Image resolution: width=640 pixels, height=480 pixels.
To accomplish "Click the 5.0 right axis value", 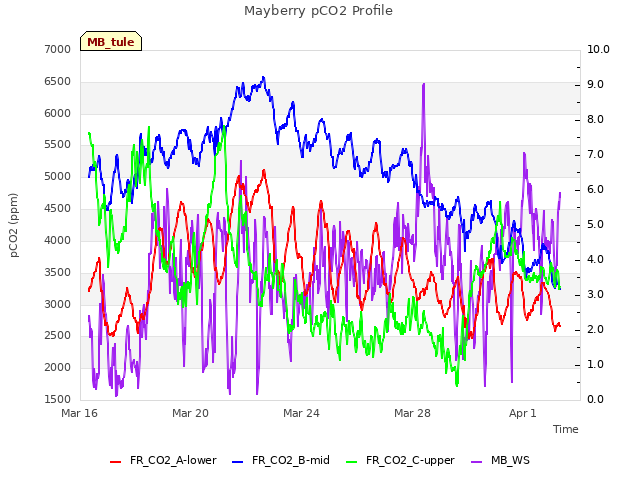I will pos(596,224).
